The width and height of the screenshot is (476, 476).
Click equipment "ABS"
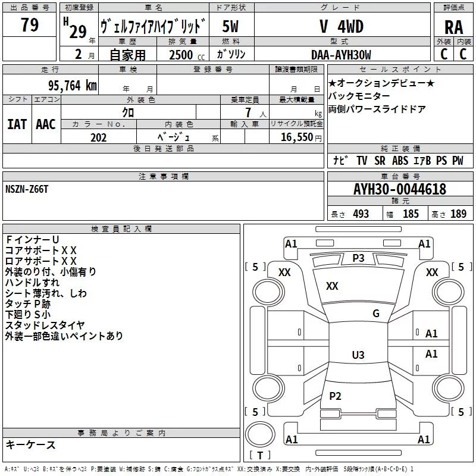400,160
